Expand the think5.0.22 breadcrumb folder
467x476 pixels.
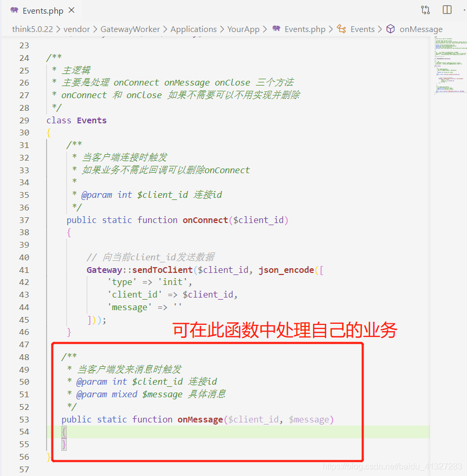pyautogui.click(x=33, y=29)
